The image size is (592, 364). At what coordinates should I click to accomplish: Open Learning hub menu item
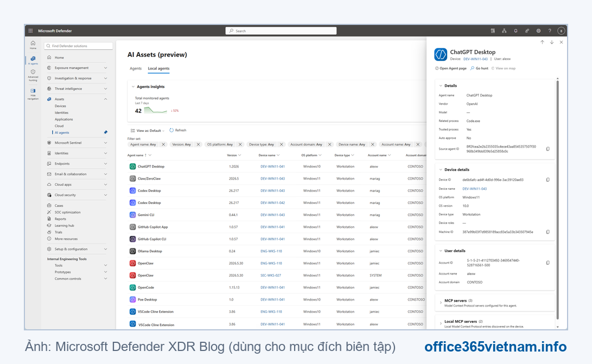pyautogui.click(x=64, y=226)
